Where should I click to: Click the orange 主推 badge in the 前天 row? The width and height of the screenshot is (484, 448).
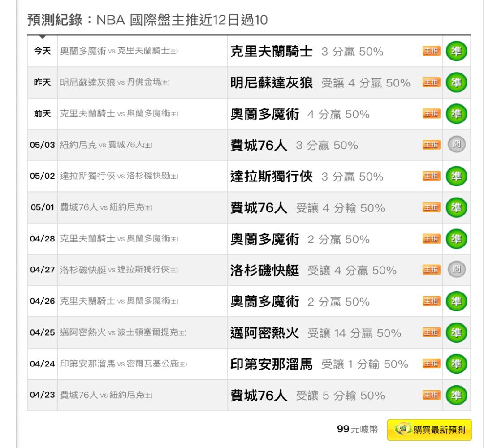pyautogui.click(x=431, y=114)
